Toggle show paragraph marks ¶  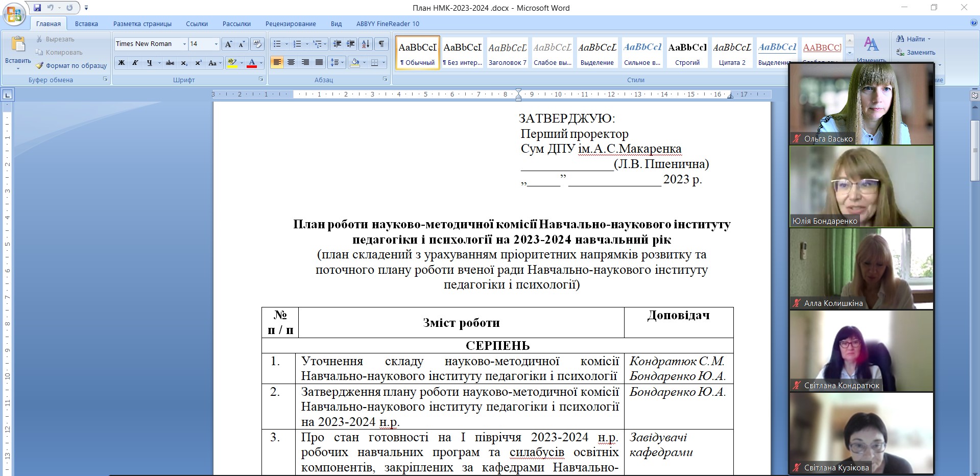click(381, 44)
